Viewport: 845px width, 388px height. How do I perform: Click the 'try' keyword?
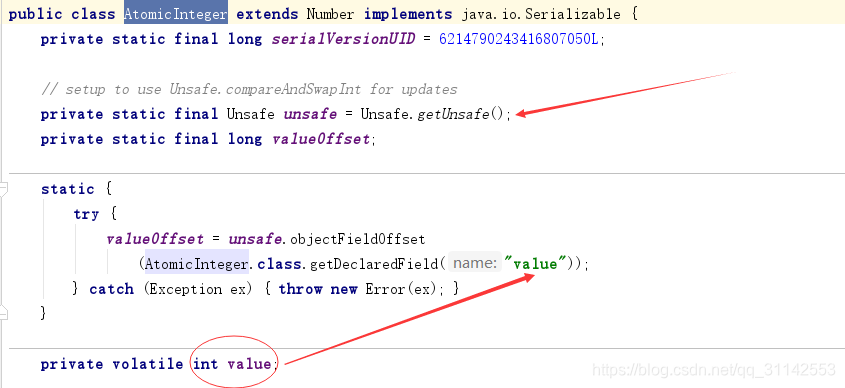(86, 214)
